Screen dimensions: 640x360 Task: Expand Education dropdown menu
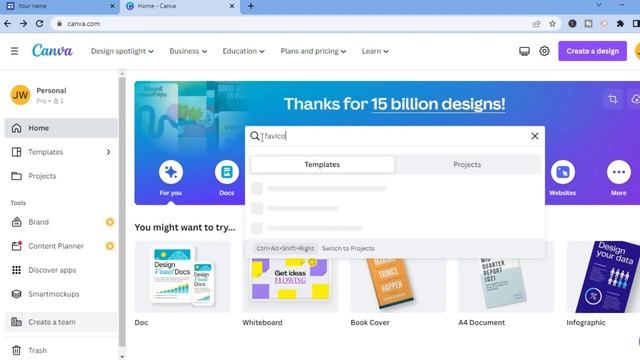(243, 51)
